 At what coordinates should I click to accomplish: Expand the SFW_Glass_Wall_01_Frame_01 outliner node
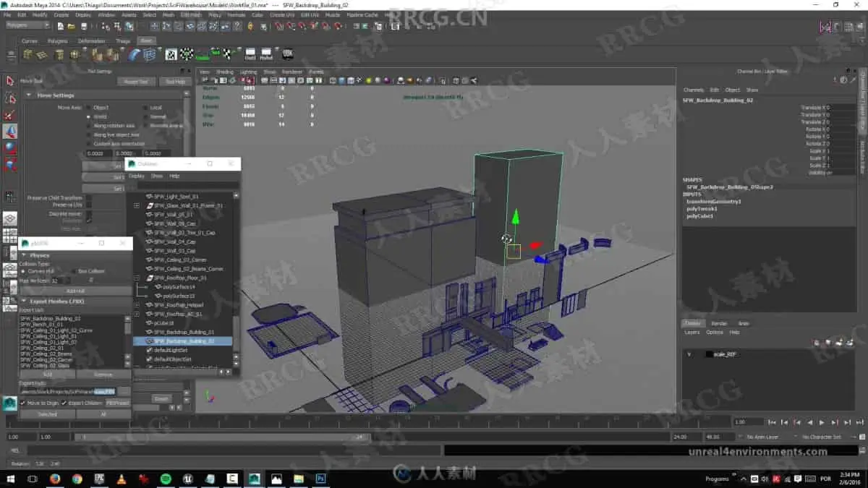[137, 205]
